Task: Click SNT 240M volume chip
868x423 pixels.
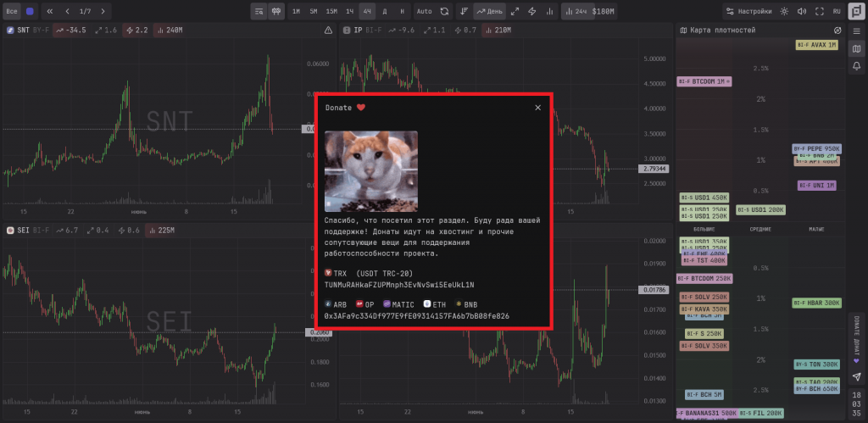Action: point(170,31)
